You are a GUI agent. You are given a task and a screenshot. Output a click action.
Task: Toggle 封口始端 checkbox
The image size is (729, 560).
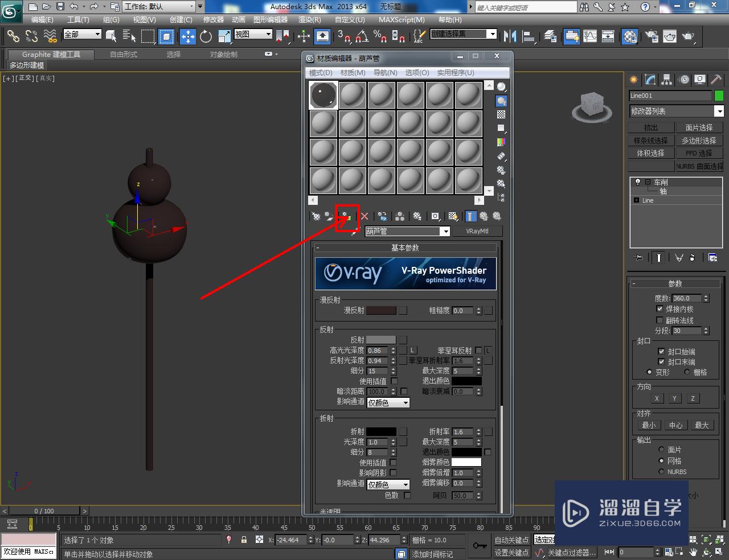pos(661,351)
